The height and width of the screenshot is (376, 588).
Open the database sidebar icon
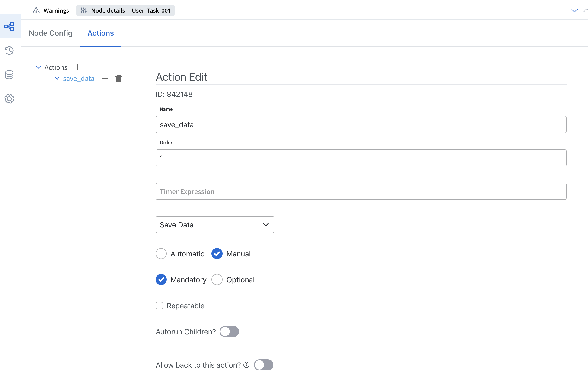(9, 75)
